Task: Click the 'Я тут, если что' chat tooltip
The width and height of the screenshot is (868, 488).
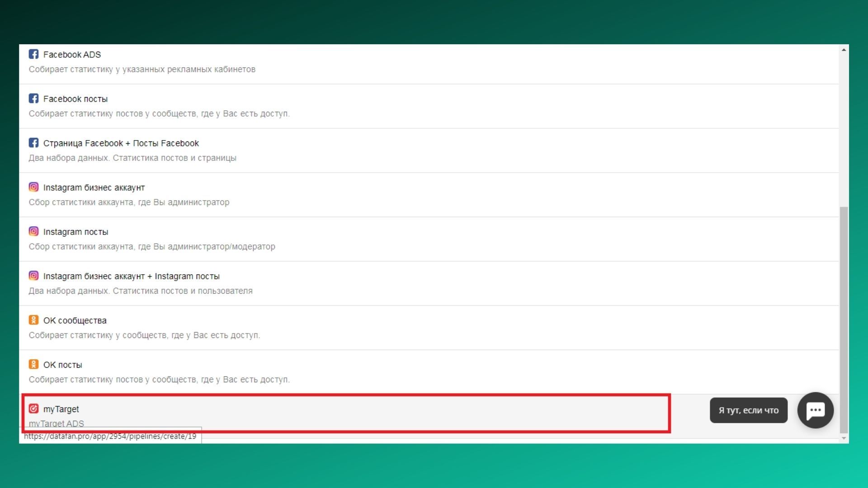Action: [x=749, y=410]
